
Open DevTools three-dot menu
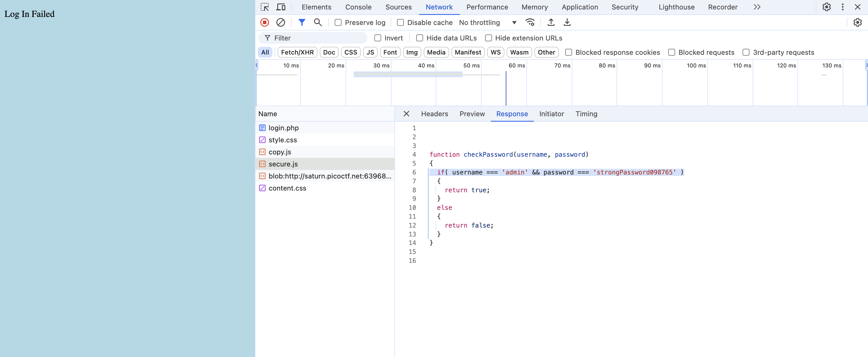pos(842,7)
